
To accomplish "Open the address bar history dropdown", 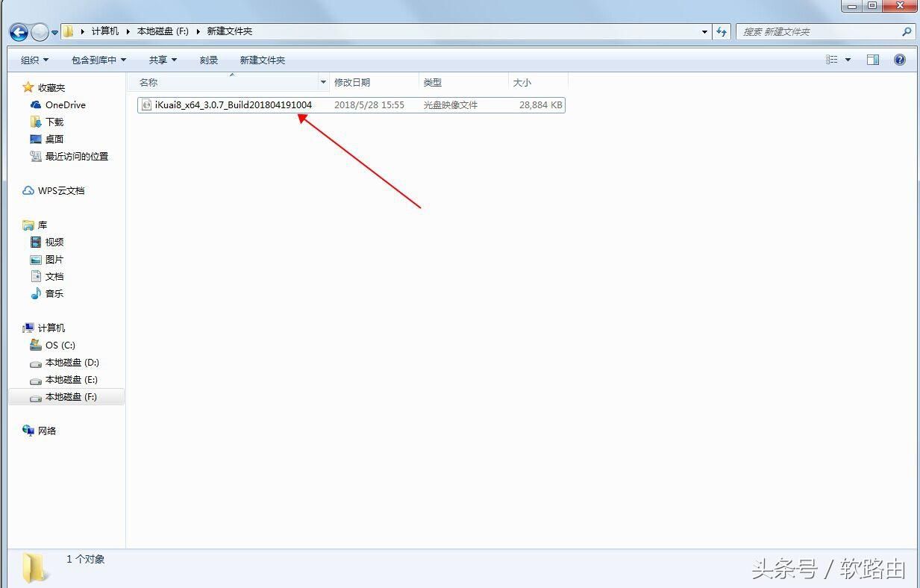I will (705, 32).
